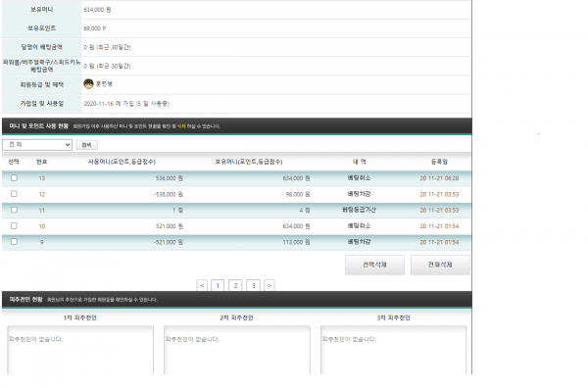
Task: Click the 98,000 원 balance cell
Action: [298, 194]
